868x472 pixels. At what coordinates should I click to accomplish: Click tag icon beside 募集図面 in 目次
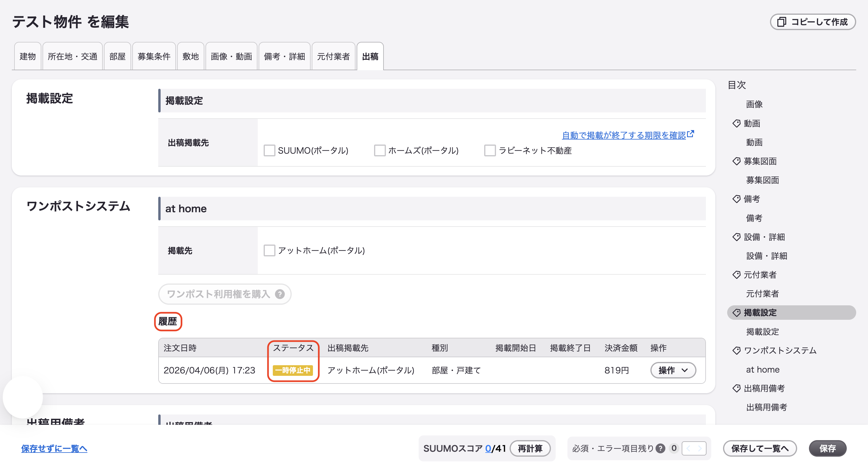[736, 161]
